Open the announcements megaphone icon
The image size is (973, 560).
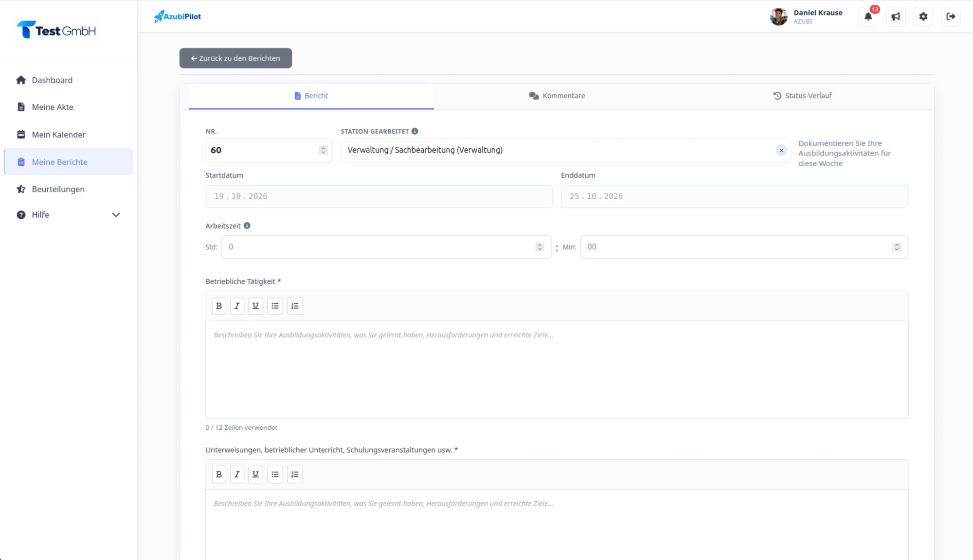[896, 17]
